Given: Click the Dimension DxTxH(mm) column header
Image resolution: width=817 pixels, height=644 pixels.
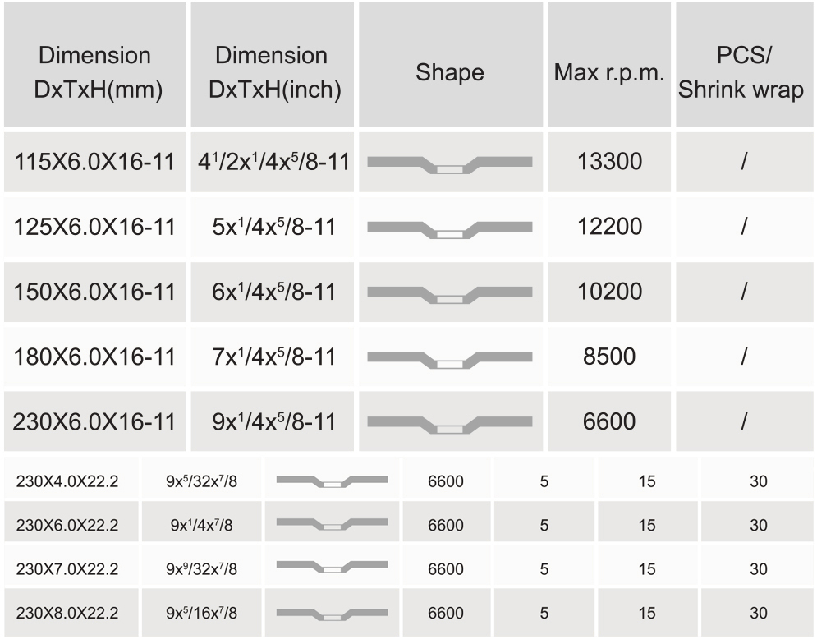Looking at the screenshot, I should tap(95, 72).
